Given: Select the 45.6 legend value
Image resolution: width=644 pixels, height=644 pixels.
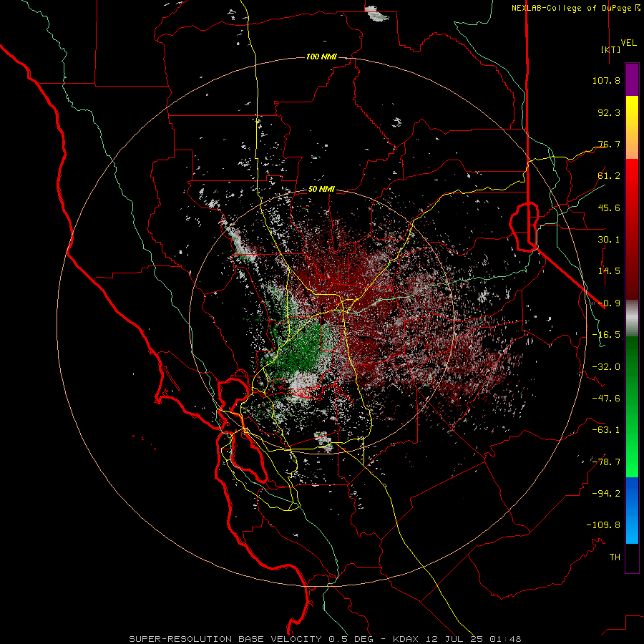Looking at the screenshot, I should coord(609,208).
